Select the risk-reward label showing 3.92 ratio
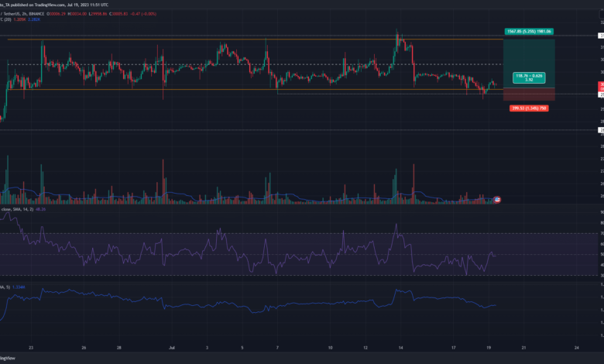 (x=529, y=77)
